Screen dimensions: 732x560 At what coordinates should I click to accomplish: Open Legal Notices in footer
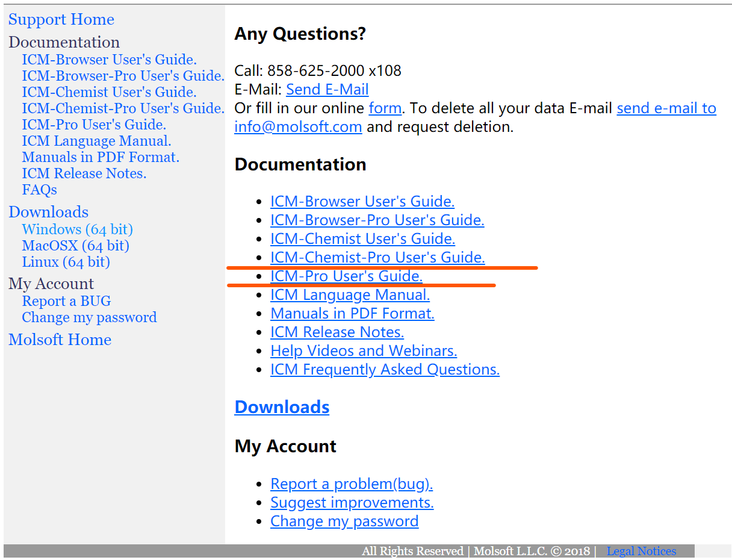click(641, 551)
